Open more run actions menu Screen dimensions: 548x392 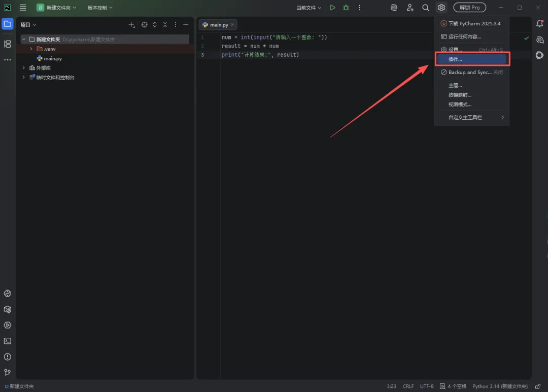(x=359, y=7)
